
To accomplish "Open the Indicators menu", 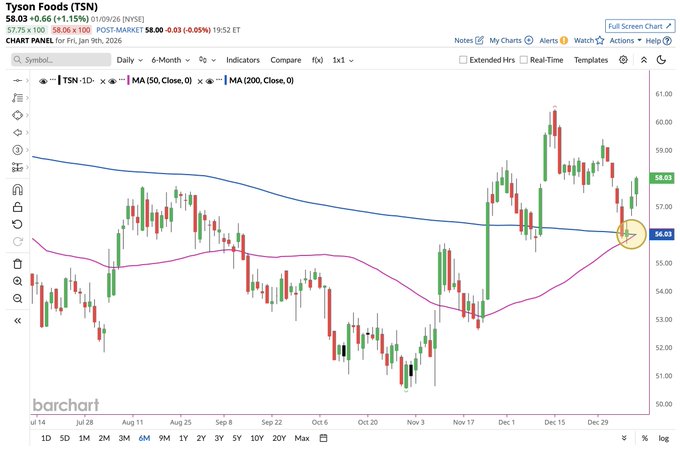I will point(243,60).
